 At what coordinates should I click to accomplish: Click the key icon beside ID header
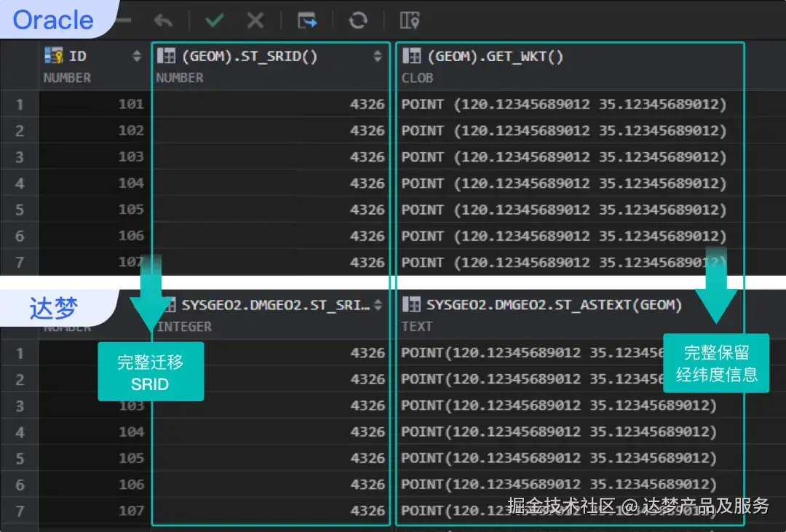[54, 55]
